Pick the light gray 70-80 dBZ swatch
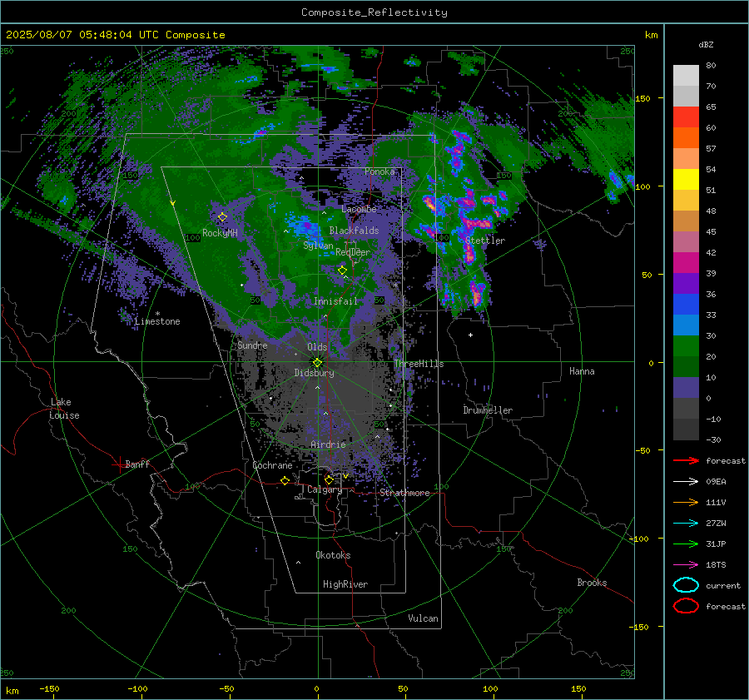The height and width of the screenshot is (700, 749). click(686, 76)
